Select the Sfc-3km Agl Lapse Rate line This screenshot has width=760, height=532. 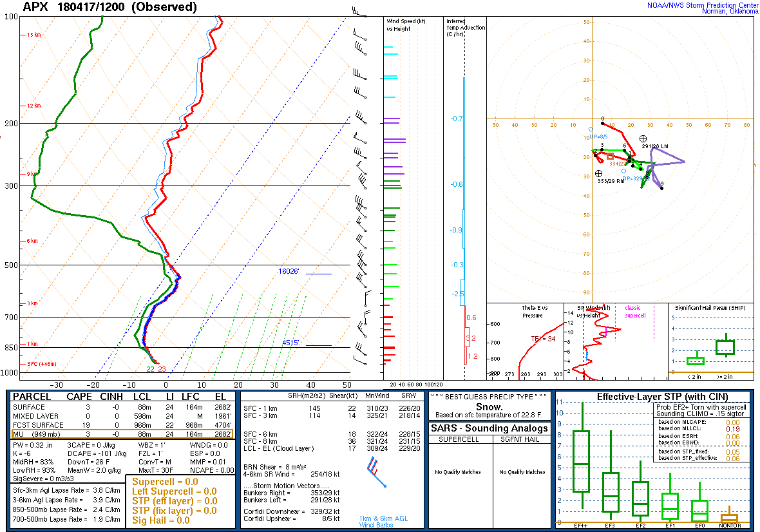66,490
